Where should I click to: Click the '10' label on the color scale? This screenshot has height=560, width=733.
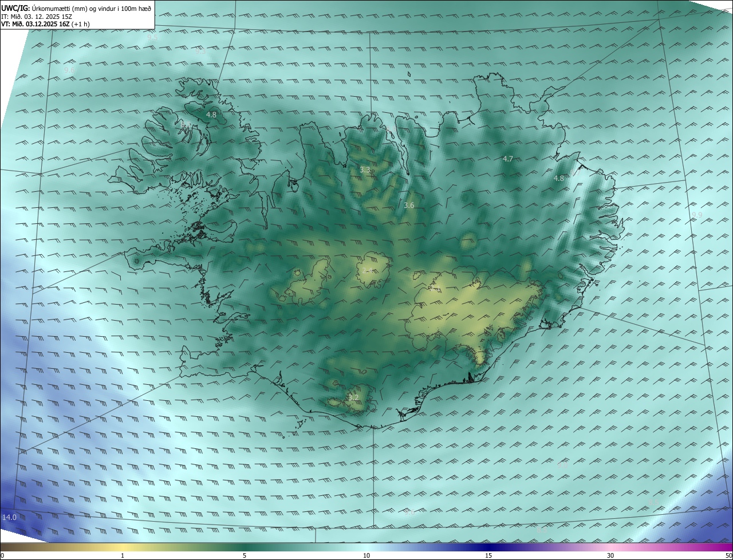click(x=366, y=555)
